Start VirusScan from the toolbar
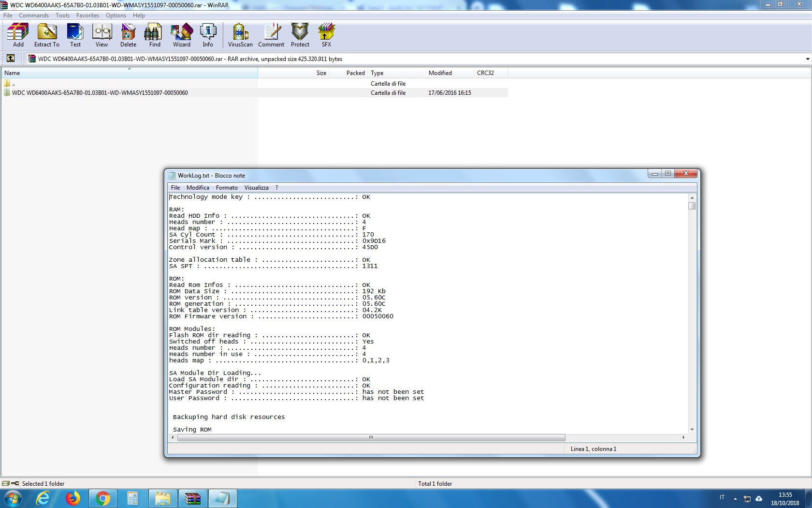 pos(240,35)
